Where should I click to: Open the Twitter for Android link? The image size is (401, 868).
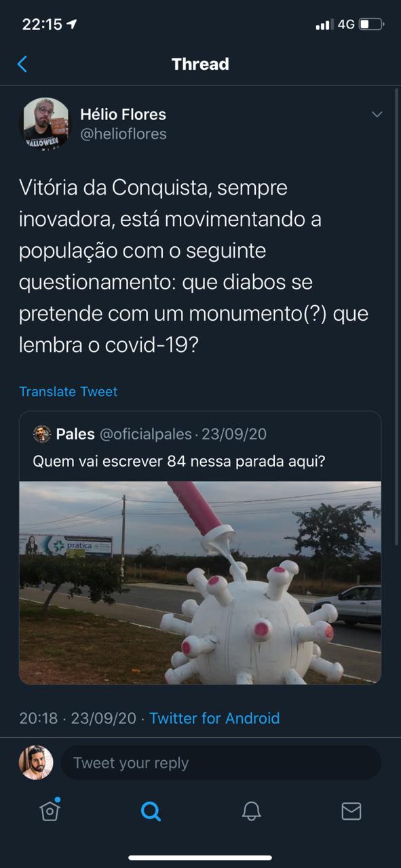tap(214, 718)
